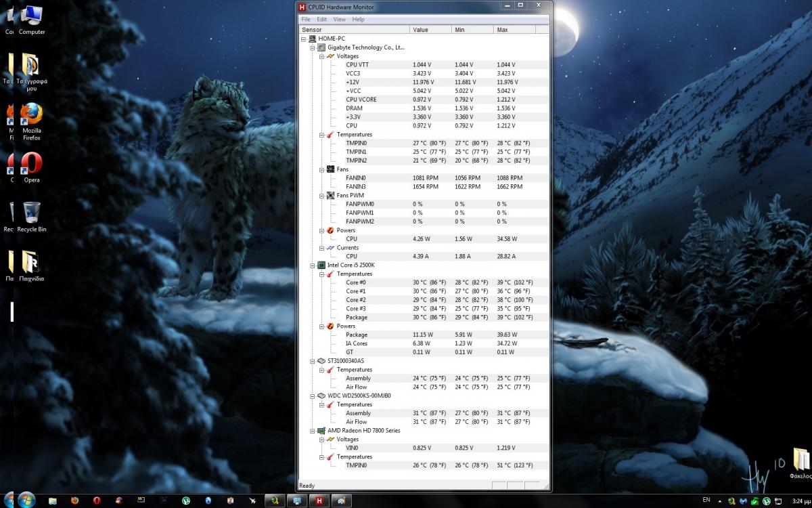Click the 3:24 μμ taskbar clock
Viewport: 812px width, 508px height.
800,501
